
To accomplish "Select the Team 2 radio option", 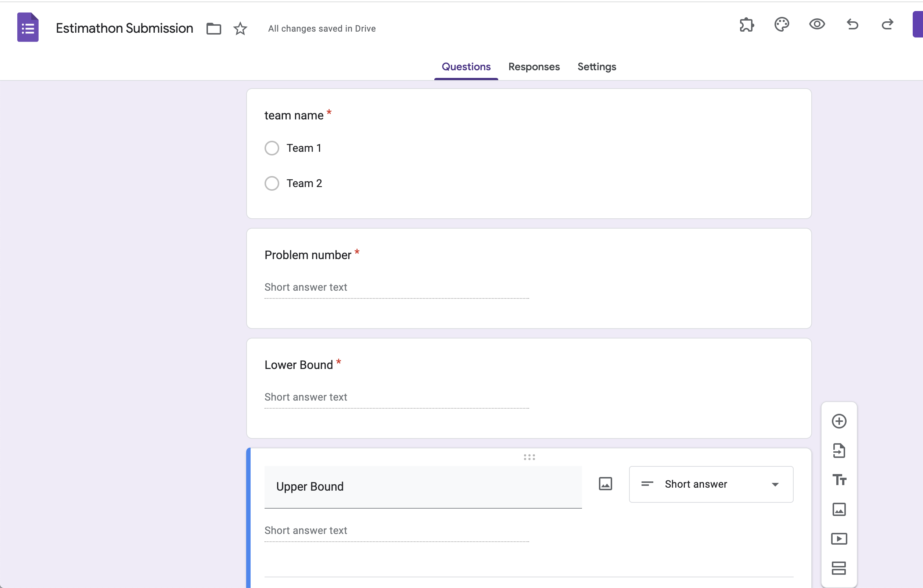I will click(x=272, y=183).
